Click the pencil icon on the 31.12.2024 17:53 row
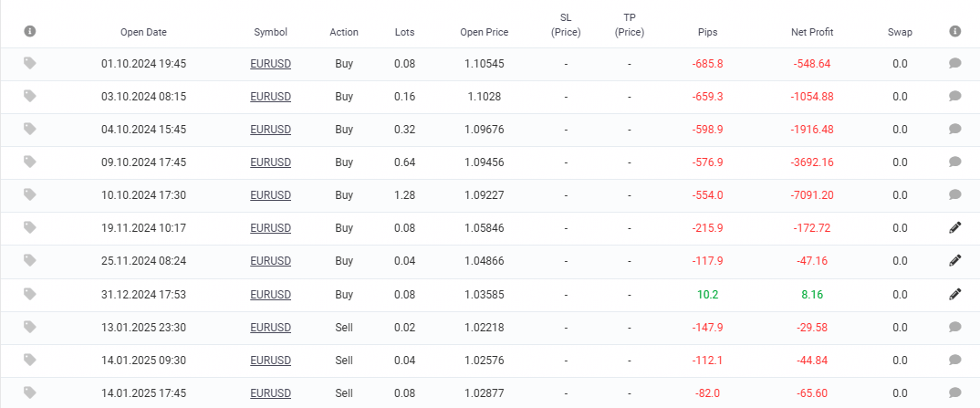 pos(954,294)
